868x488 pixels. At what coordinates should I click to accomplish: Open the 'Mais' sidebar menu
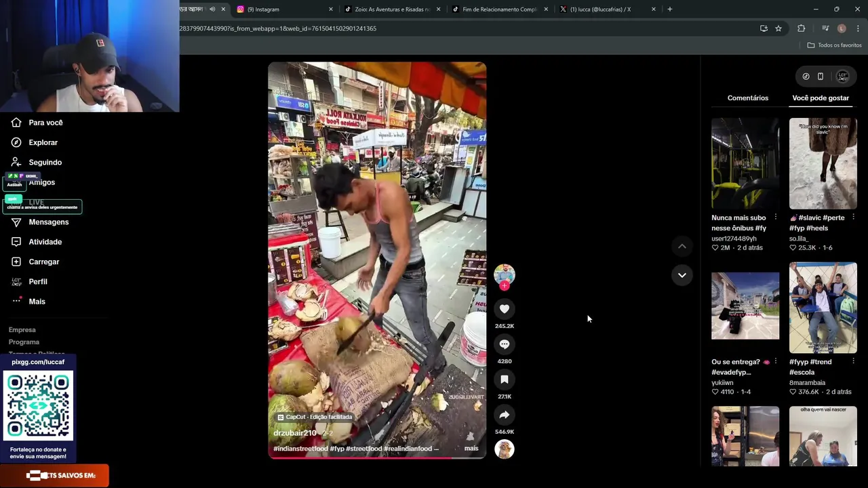click(37, 302)
